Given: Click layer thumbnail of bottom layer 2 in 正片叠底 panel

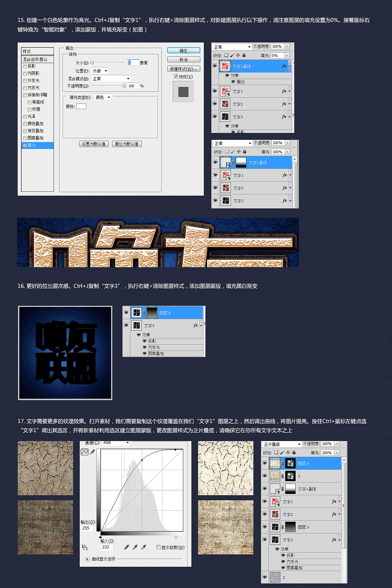Looking at the screenshot, I should pos(275,577).
